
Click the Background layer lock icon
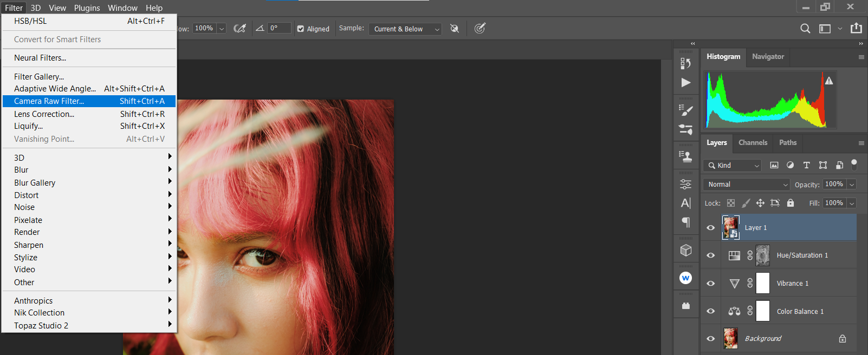(843, 339)
